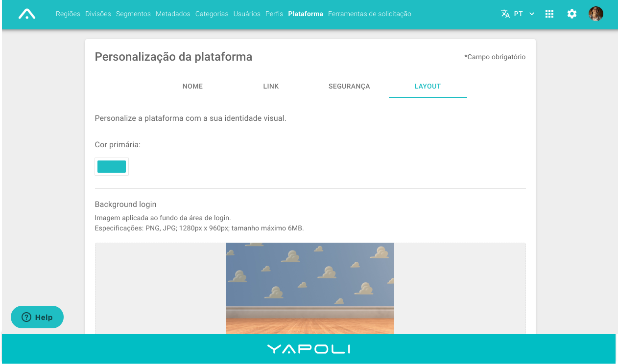Switch to the SEGURANÇA tab
This screenshot has height=364, width=618.
pos(349,86)
